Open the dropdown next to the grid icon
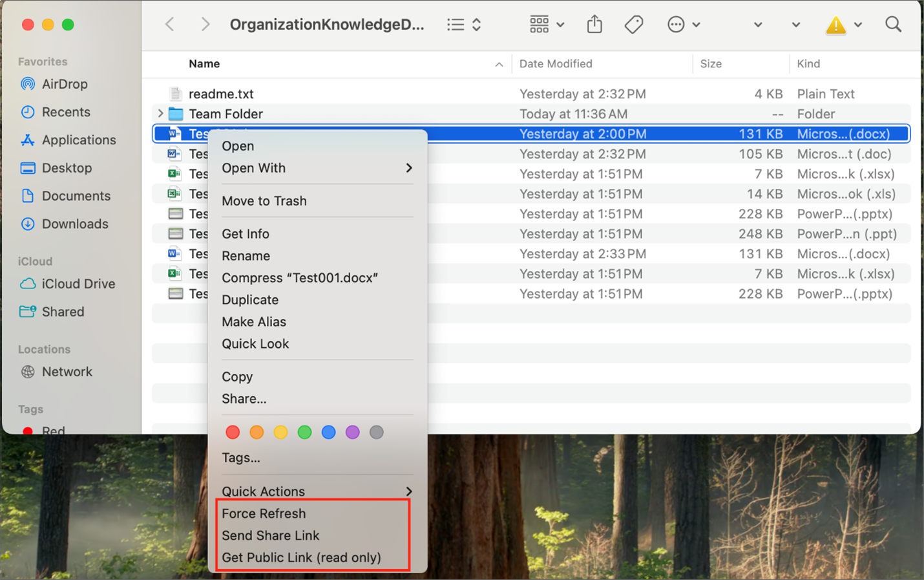 point(560,25)
